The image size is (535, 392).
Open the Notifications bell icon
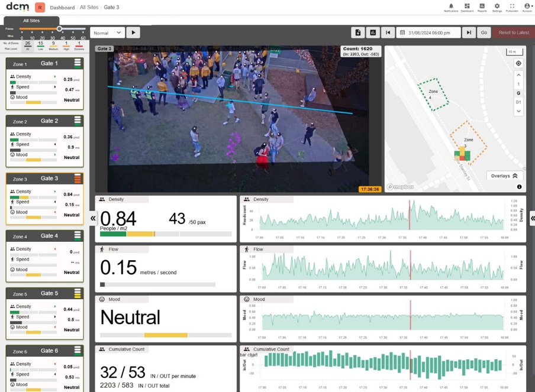point(451,7)
